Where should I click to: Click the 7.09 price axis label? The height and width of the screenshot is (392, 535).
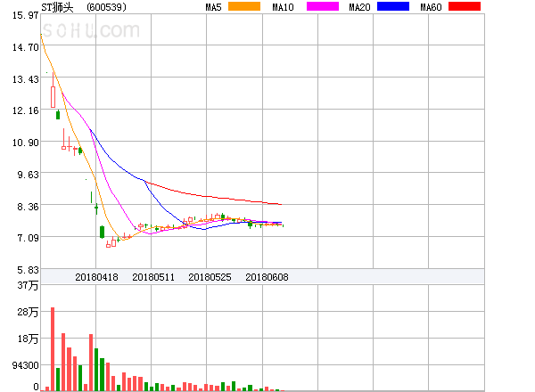28,238
